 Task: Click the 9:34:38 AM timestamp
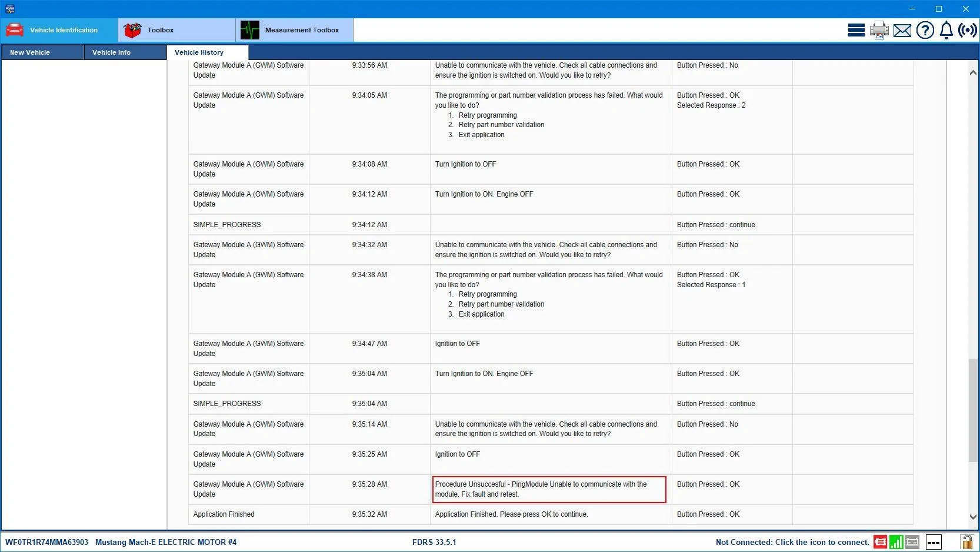369,275
